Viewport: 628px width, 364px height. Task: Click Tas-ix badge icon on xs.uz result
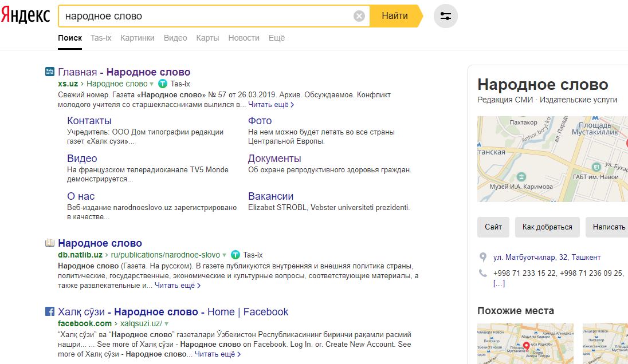point(163,84)
